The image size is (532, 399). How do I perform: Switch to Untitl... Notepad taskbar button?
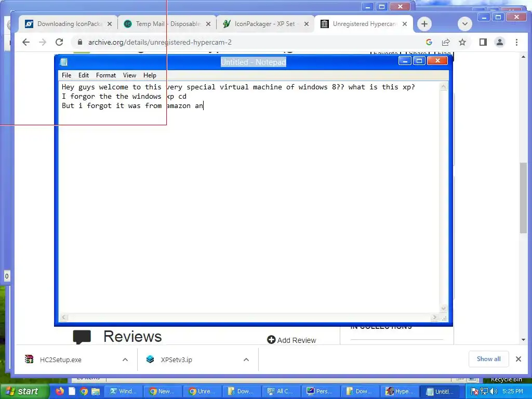tap(440, 391)
